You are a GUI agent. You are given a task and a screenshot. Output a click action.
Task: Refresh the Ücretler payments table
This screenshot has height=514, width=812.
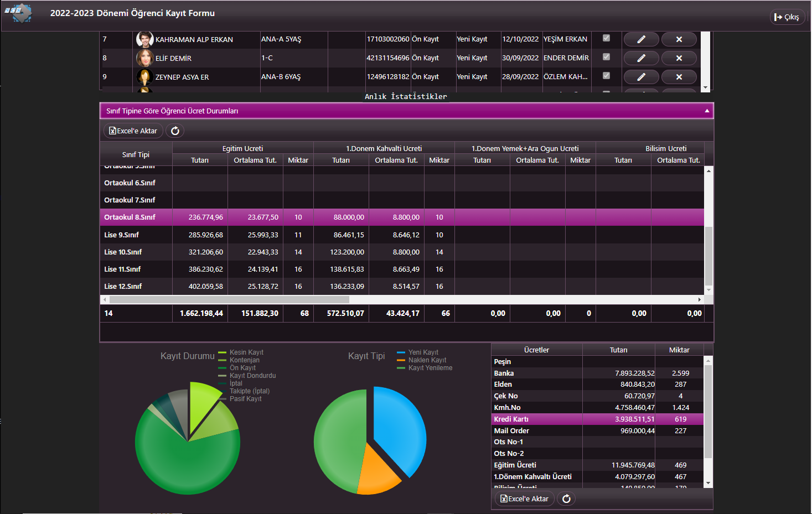tap(566, 499)
